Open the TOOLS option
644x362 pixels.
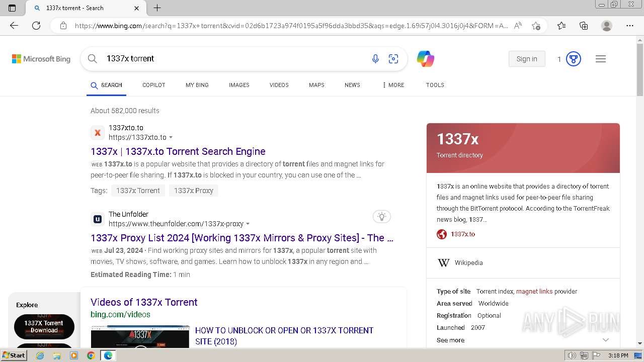point(435,85)
